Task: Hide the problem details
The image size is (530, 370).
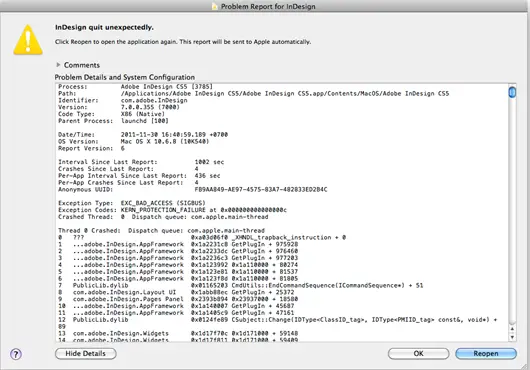Action: coord(86,353)
